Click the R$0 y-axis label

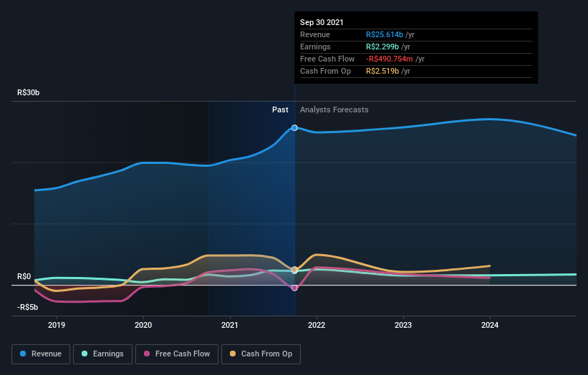tap(24, 276)
